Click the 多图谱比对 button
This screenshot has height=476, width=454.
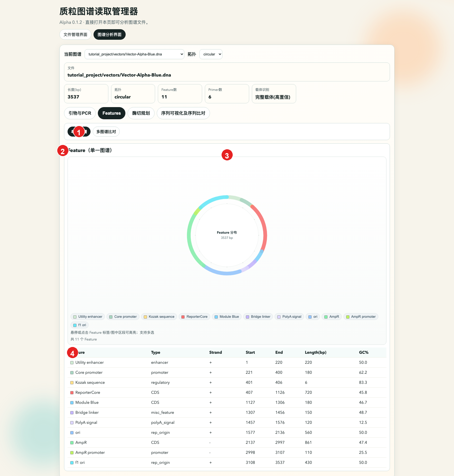point(106,131)
